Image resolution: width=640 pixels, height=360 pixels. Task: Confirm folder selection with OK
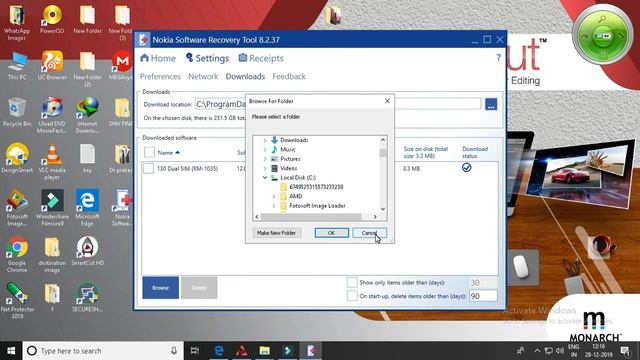(x=331, y=233)
